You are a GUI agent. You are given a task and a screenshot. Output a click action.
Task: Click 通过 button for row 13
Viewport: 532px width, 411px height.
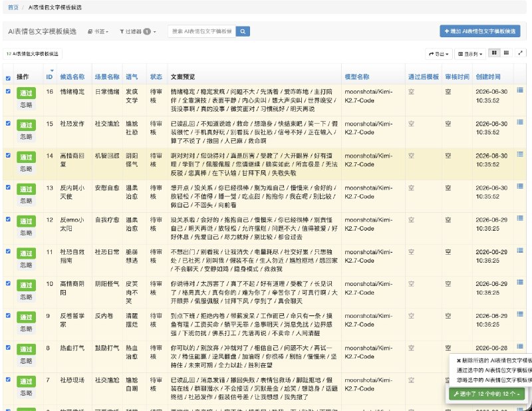coord(26,190)
